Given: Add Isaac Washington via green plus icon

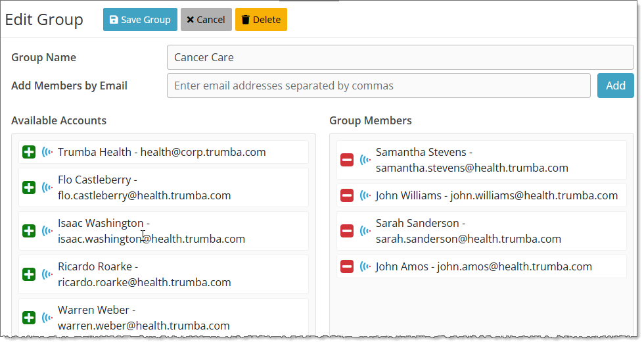Looking at the screenshot, I should [x=29, y=231].
